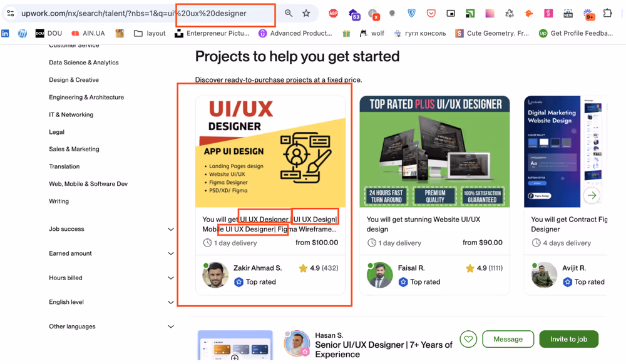The height and width of the screenshot is (364, 626).
Task: Open the гугл консоль bookmark
Action: [419, 34]
